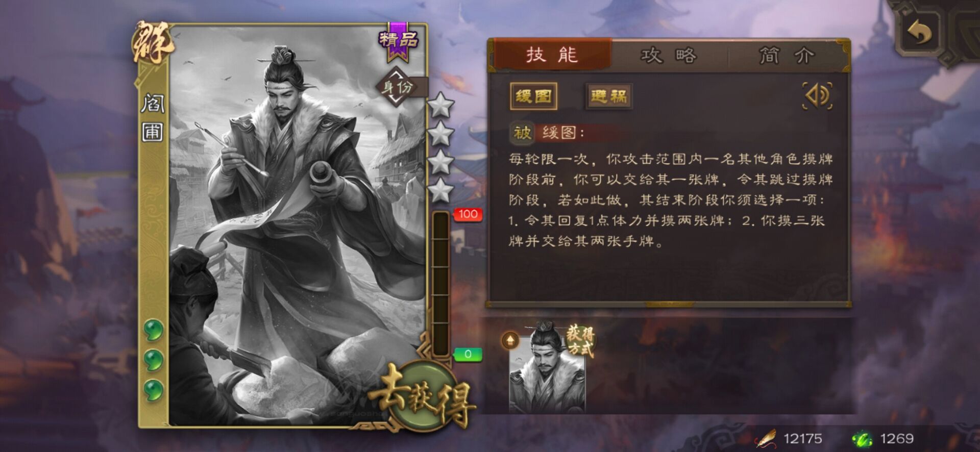Click the green jade currency icon
This screenshot has width=980, height=452.
863,439
